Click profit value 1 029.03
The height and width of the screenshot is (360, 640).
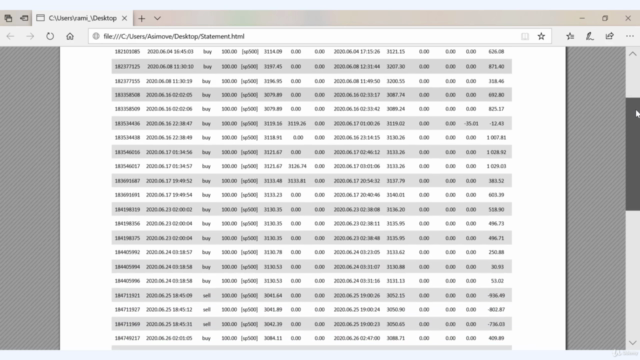pyautogui.click(x=496, y=166)
